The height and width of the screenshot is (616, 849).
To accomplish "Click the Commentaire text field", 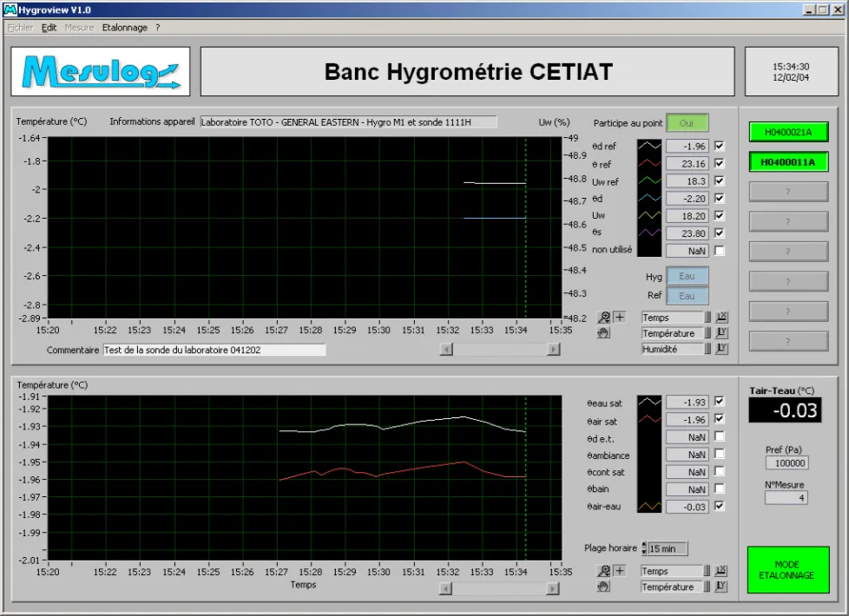I will 214,351.
